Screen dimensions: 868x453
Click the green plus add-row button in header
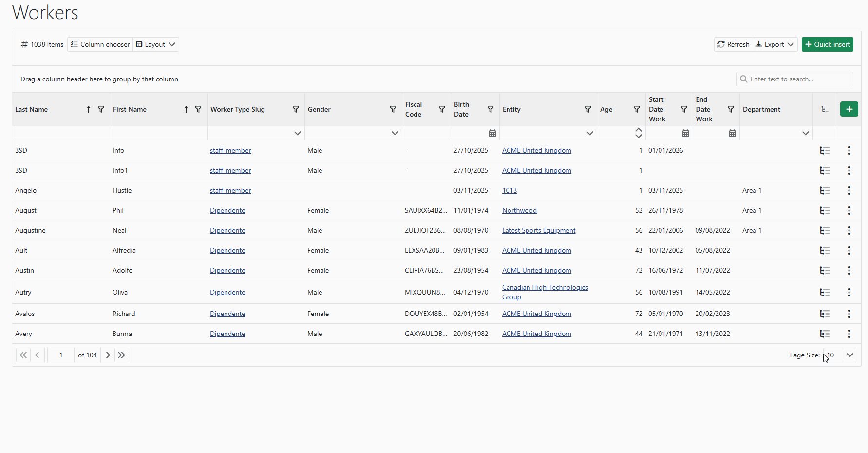(x=849, y=109)
